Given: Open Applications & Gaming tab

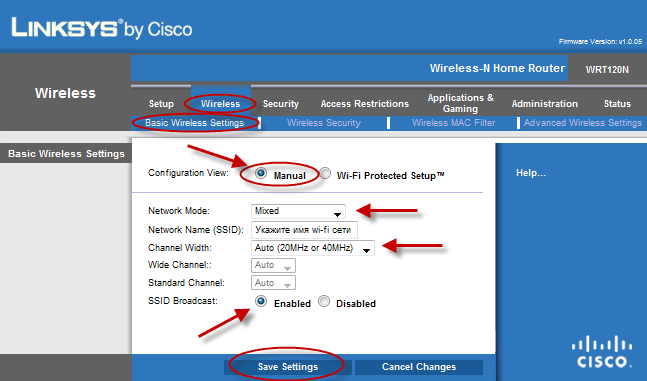Looking at the screenshot, I should (460, 103).
